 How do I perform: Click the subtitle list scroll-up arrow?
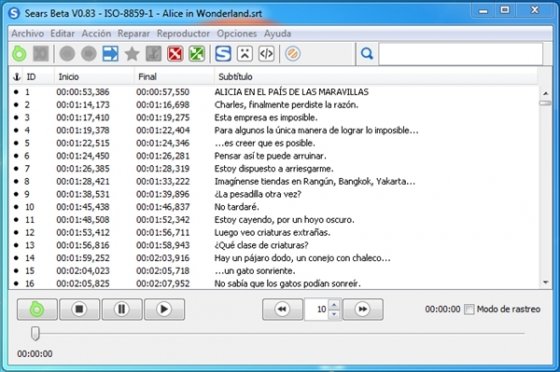[x=545, y=93]
